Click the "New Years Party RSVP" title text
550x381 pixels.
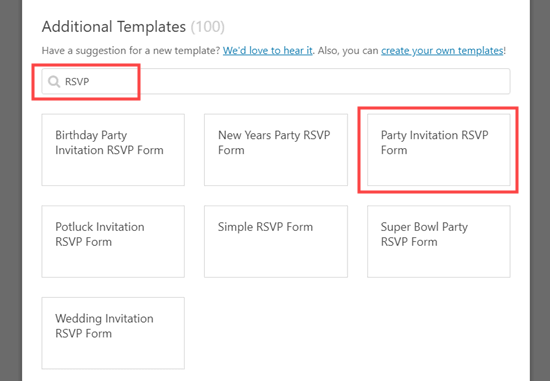pyautogui.click(x=274, y=135)
